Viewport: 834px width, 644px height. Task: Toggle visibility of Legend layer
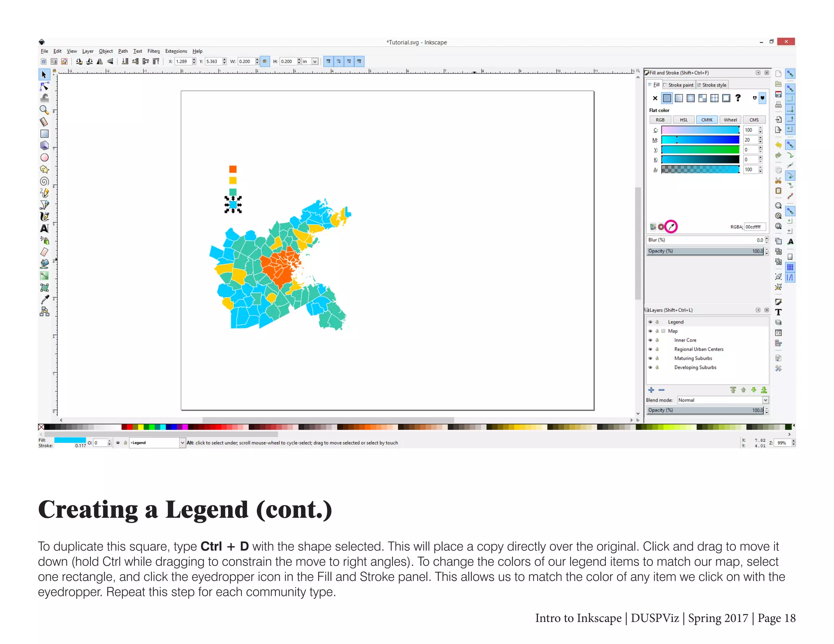pos(650,322)
